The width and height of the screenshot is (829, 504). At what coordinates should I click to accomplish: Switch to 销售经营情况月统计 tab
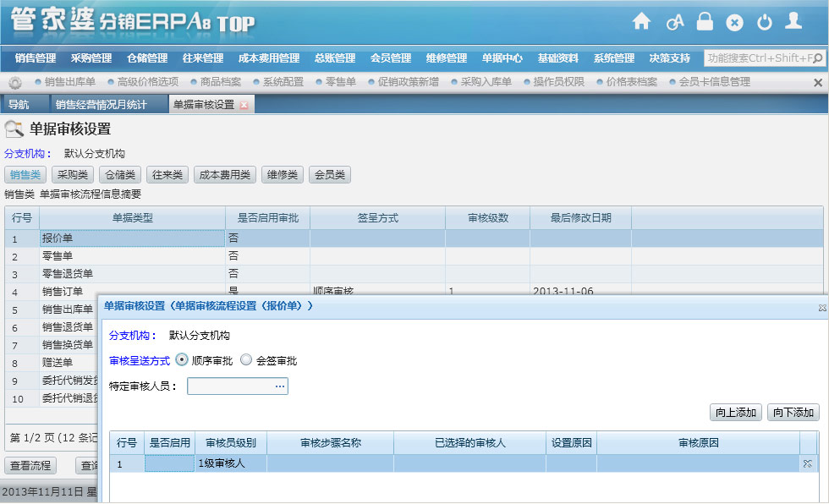[101, 105]
